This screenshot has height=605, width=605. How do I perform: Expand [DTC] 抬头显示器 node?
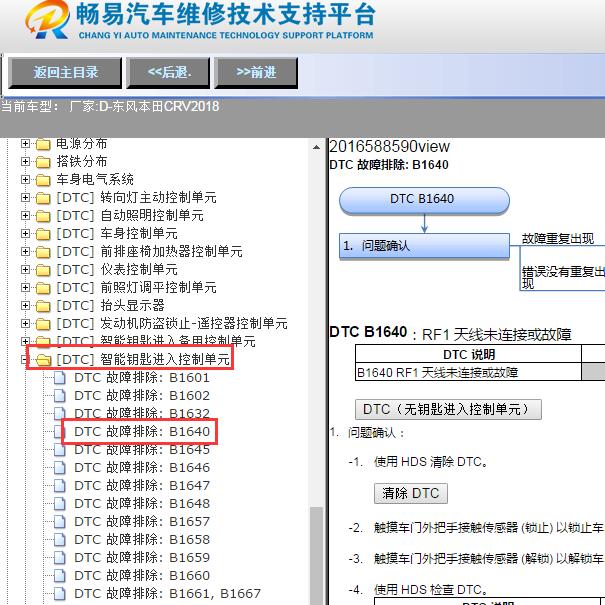click(25, 306)
